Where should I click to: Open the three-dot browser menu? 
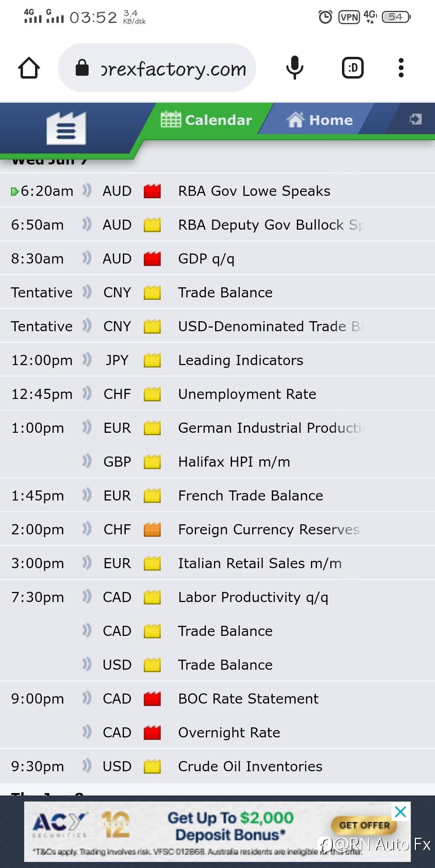click(x=401, y=68)
